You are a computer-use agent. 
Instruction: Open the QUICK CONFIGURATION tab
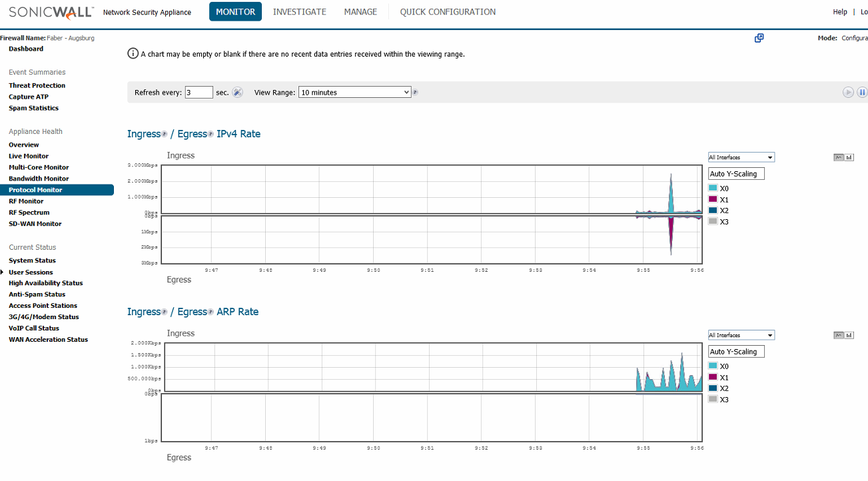click(448, 11)
